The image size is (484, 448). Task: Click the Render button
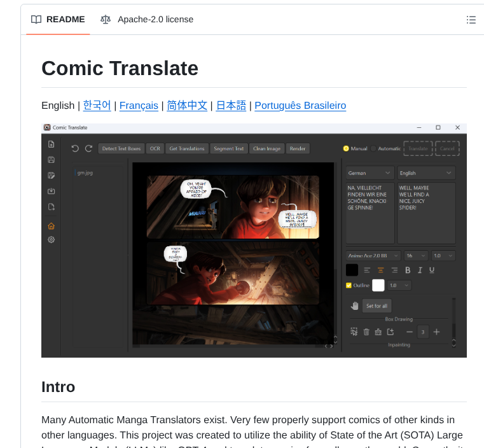pyautogui.click(x=298, y=148)
